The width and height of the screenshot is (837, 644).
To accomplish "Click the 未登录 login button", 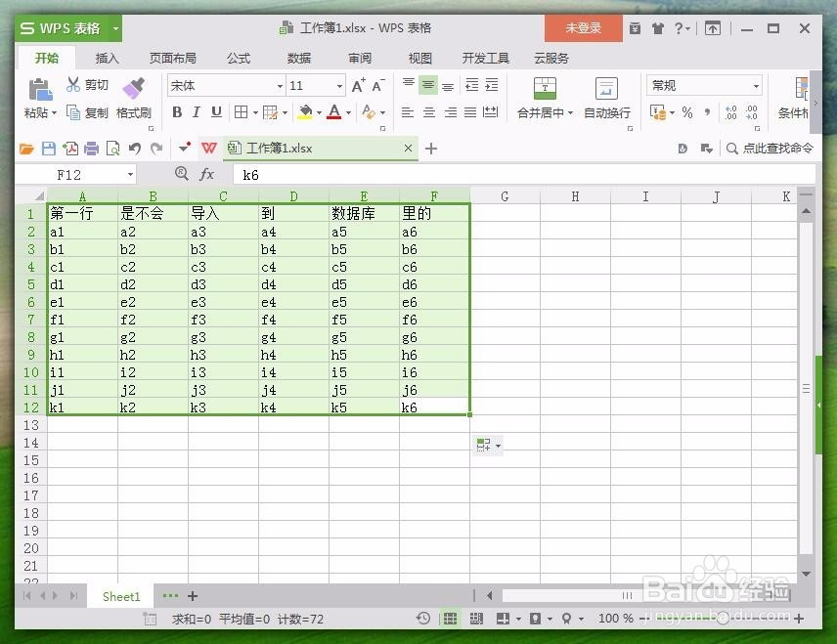I will pos(583,29).
